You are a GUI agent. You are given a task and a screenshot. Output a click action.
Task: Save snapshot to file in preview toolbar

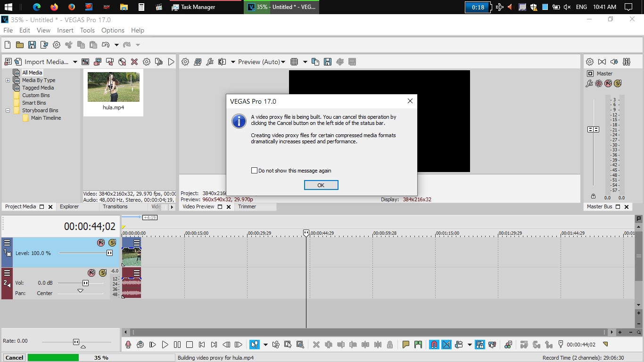328,62
